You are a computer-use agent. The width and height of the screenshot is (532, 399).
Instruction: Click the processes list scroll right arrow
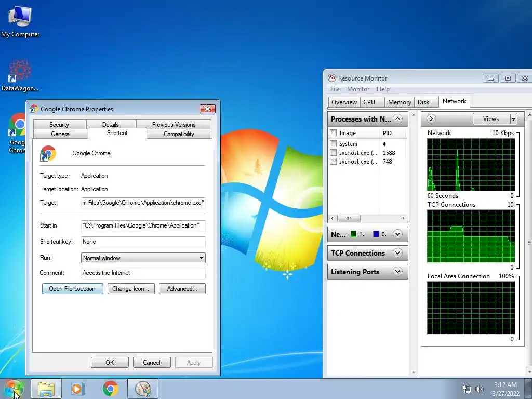[403, 218]
